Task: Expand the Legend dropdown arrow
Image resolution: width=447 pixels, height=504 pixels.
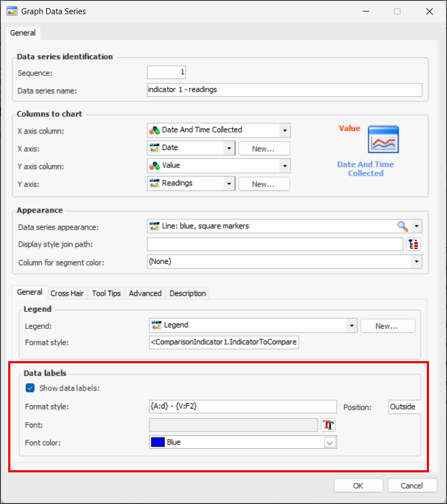Action: 352,326
